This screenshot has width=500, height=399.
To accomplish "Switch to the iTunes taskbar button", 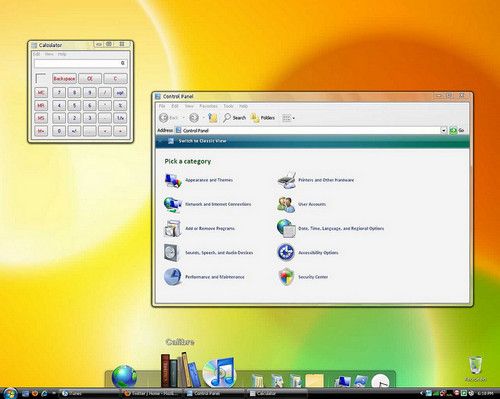I will (89, 394).
